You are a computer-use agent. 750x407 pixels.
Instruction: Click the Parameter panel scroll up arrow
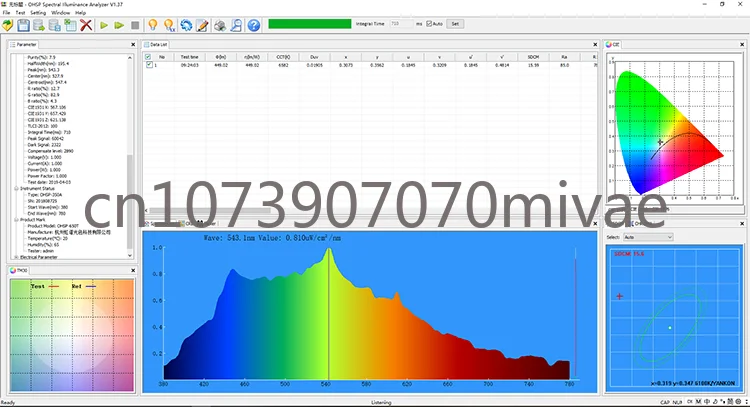(130, 57)
